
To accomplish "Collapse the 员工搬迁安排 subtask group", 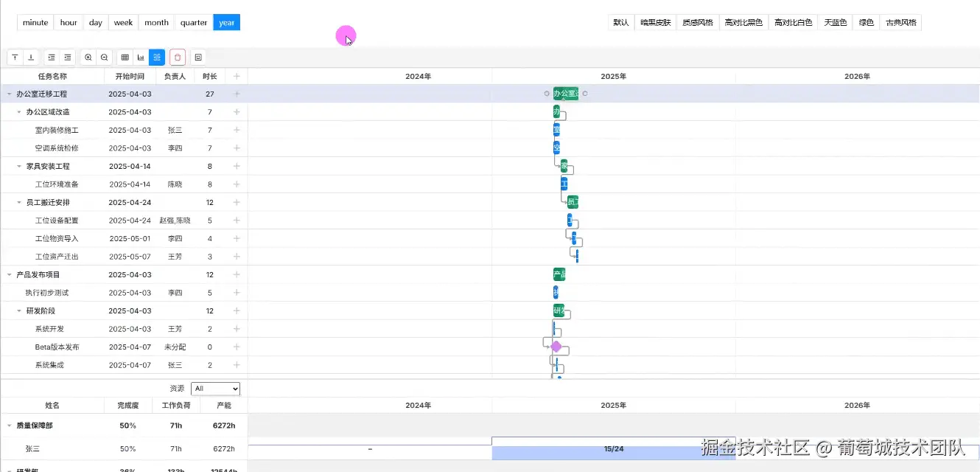I will 19,202.
